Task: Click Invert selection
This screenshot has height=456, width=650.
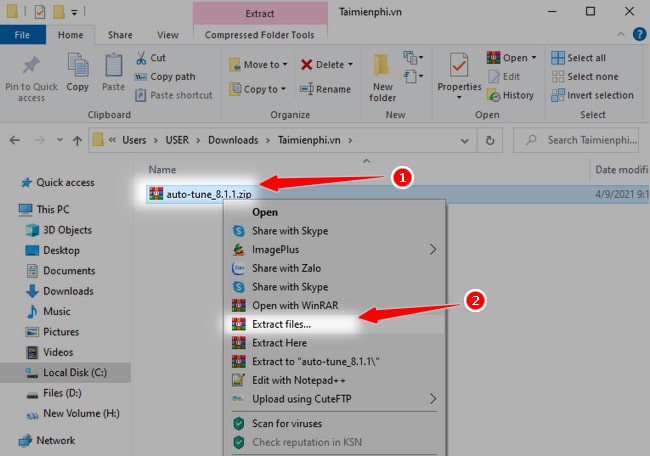Action: click(592, 95)
